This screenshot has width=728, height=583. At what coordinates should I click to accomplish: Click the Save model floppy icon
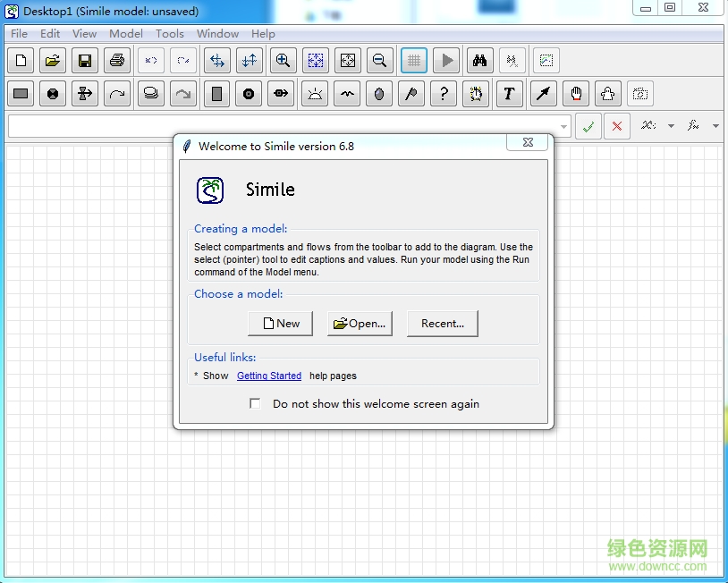coord(84,61)
